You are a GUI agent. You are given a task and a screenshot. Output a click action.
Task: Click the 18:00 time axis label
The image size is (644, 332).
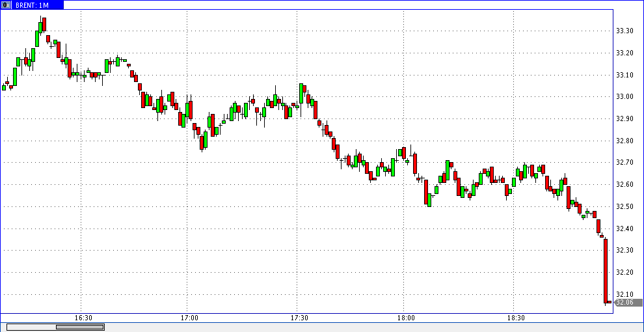[406, 318]
